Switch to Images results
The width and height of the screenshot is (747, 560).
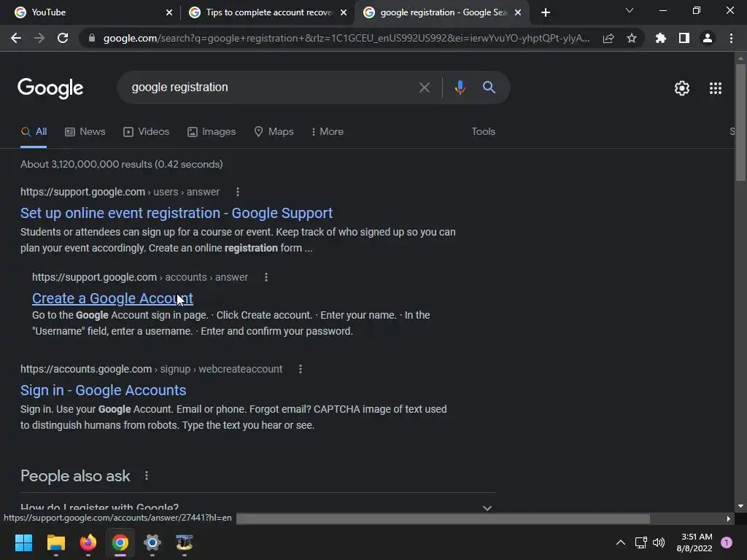tap(212, 132)
